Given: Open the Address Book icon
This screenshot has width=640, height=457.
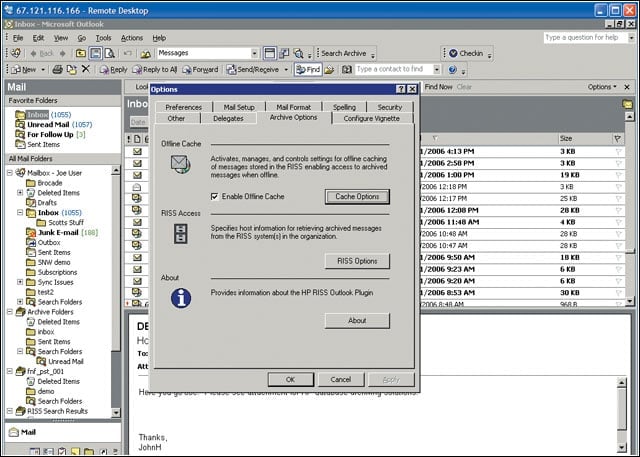Looking at the screenshot, I should point(347,69).
